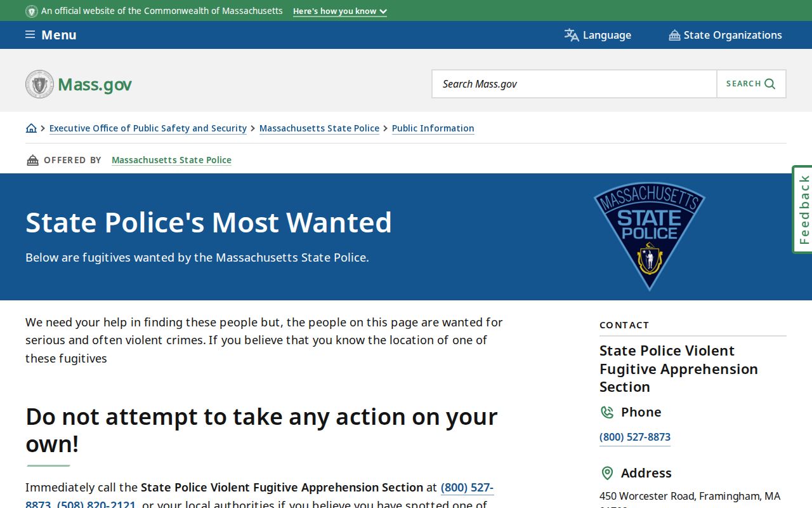Click the Offered By building icon
Screen dimensions: 812x508
click(x=32, y=160)
